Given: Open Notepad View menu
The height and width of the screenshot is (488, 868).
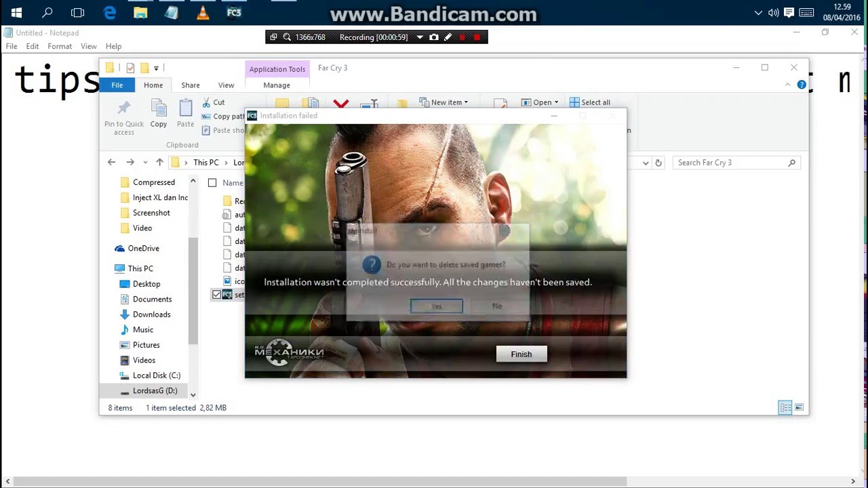Looking at the screenshot, I should click(89, 46).
